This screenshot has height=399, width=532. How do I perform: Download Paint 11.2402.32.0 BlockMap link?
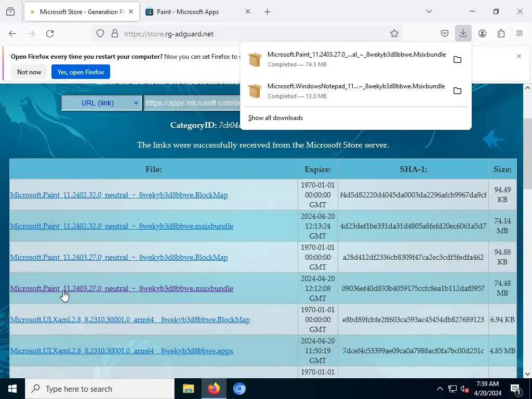(119, 195)
